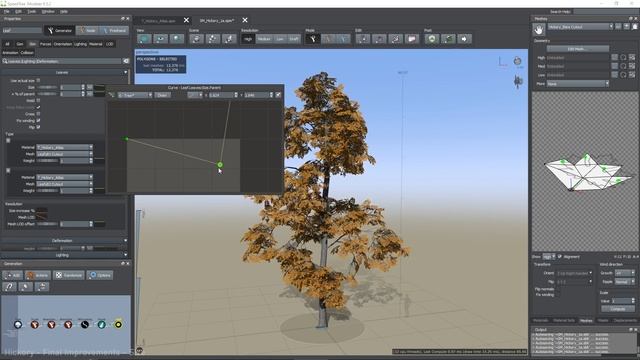The height and width of the screenshot is (360, 640).
Task: Click the arrow icon in Post group
Action: coord(464,39)
